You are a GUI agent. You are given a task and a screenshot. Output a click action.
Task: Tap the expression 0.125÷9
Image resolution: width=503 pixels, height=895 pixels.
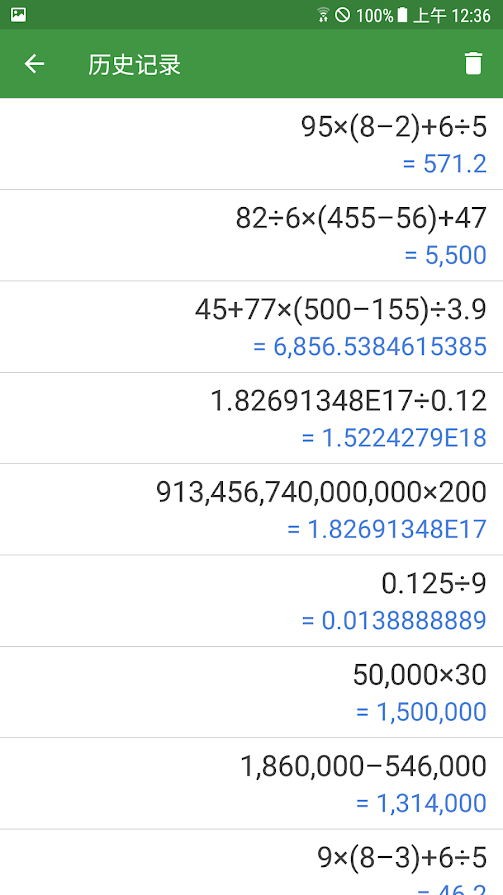click(x=434, y=584)
